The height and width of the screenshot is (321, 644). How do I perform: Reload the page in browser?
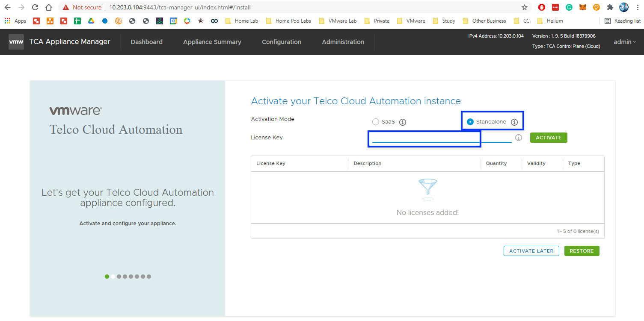pyautogui.click(x=35, y=7)
